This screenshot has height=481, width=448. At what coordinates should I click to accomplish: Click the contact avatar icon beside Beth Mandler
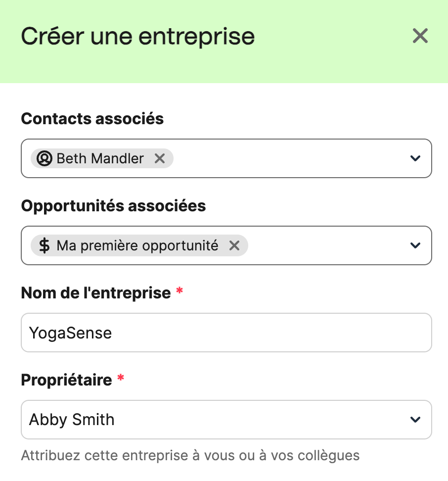click(x=45, y=158)
